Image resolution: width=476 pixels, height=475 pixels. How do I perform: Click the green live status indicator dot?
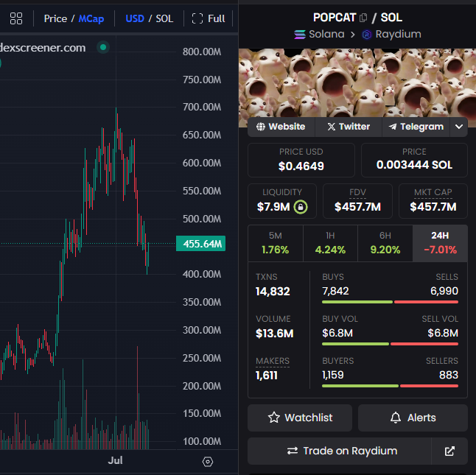[x=103, y=47]
